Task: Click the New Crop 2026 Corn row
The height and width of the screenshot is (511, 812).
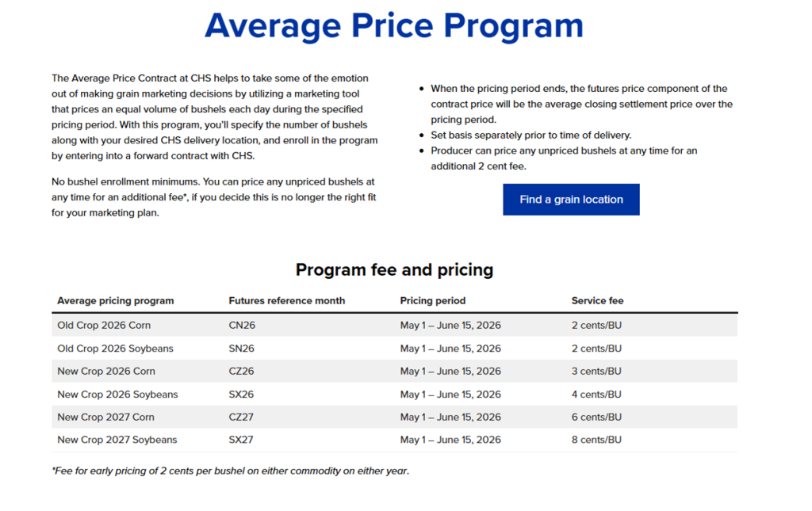Action: (x=106, y=372)
